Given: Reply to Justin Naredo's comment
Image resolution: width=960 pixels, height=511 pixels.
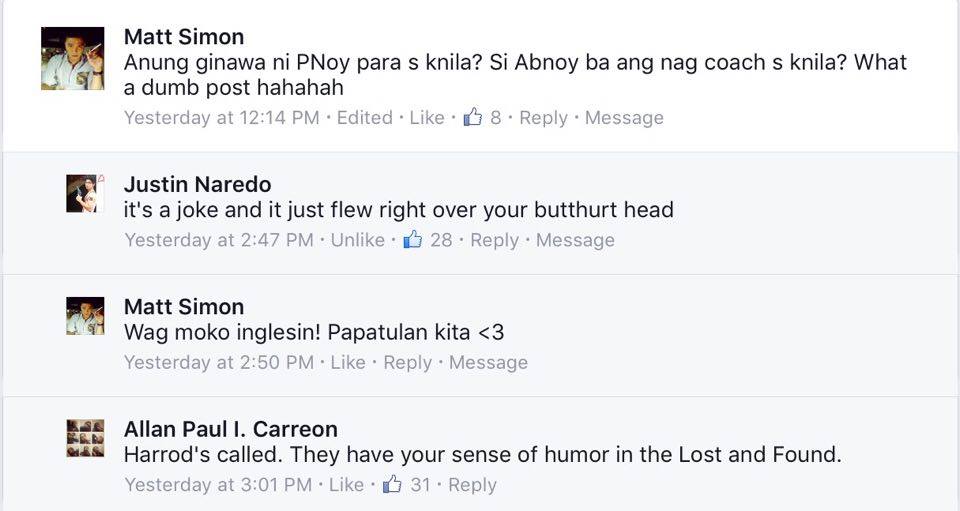Looking at the screenshot, I should 494,240.
